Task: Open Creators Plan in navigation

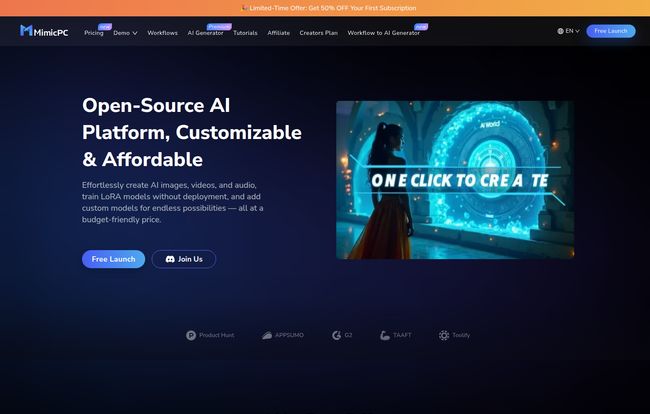Action: 318,33
